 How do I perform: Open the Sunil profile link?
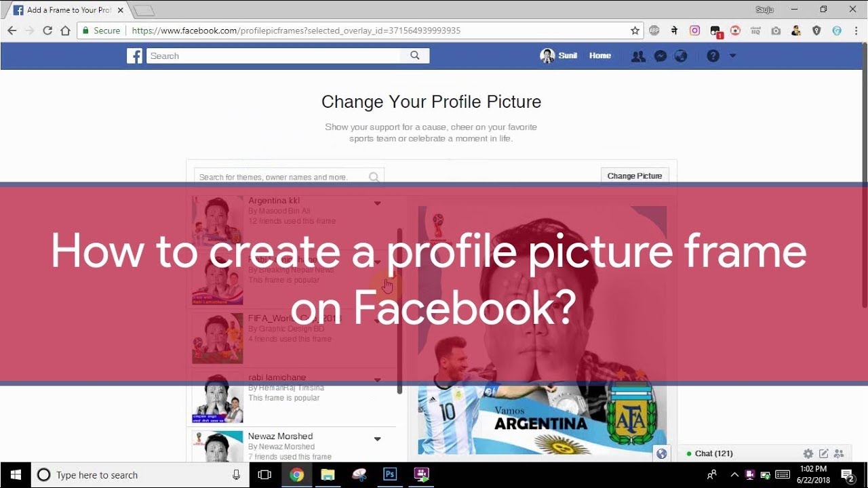pyautogui.click(x=559, y=56)
